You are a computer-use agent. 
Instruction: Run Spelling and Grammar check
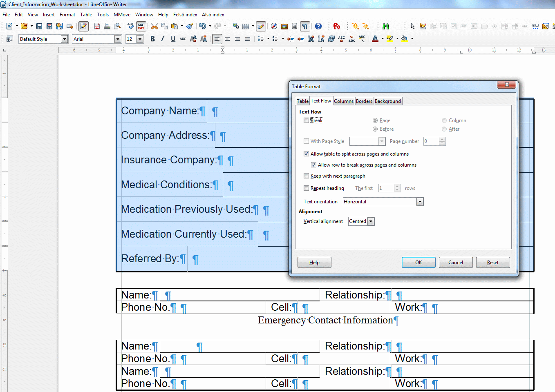pos(131,26)
